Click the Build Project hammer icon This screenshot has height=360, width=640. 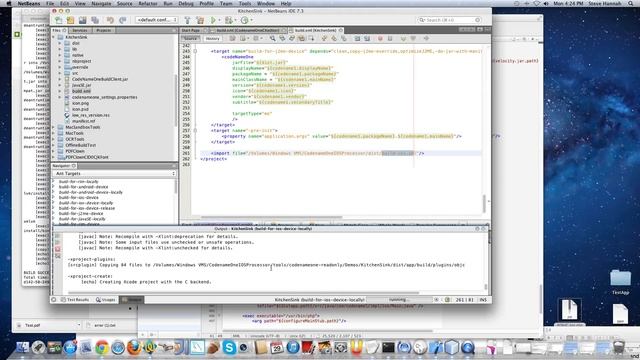(187, 20)
